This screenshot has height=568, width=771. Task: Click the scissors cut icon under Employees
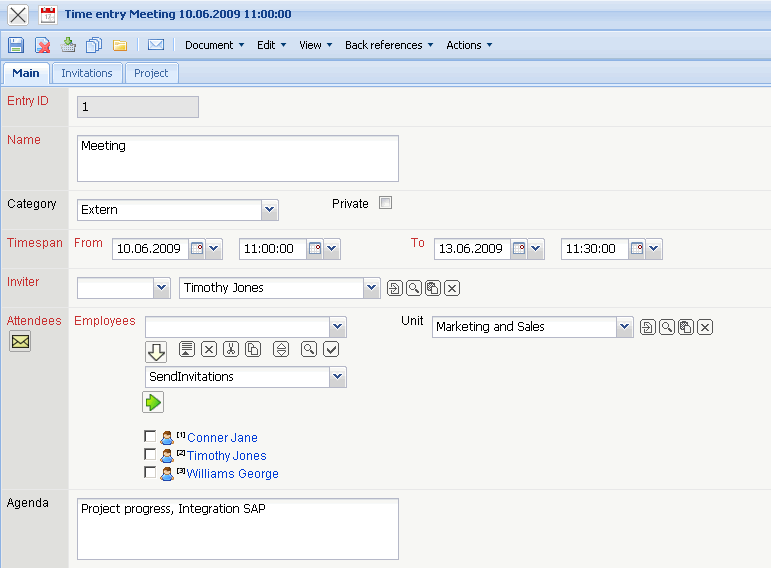(231, 349)
